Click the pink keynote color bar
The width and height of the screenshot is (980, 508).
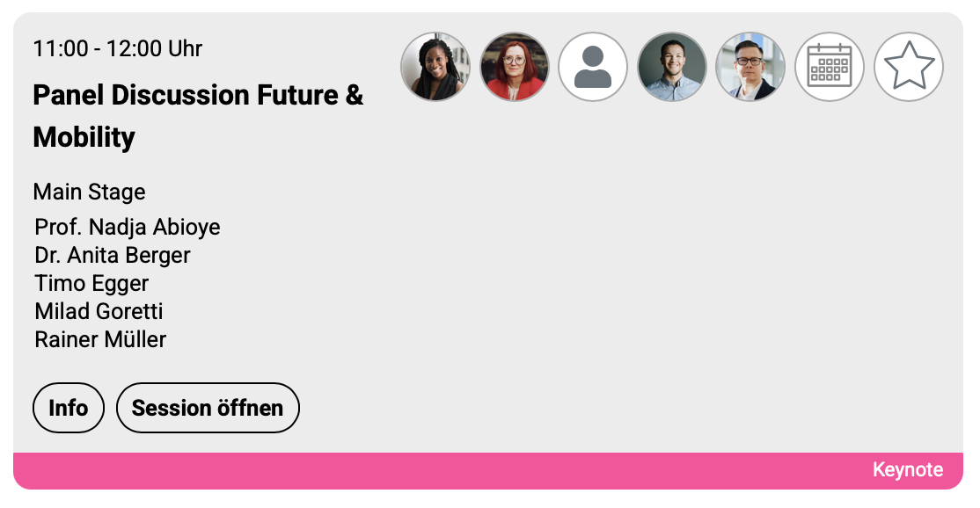[488, 470]
